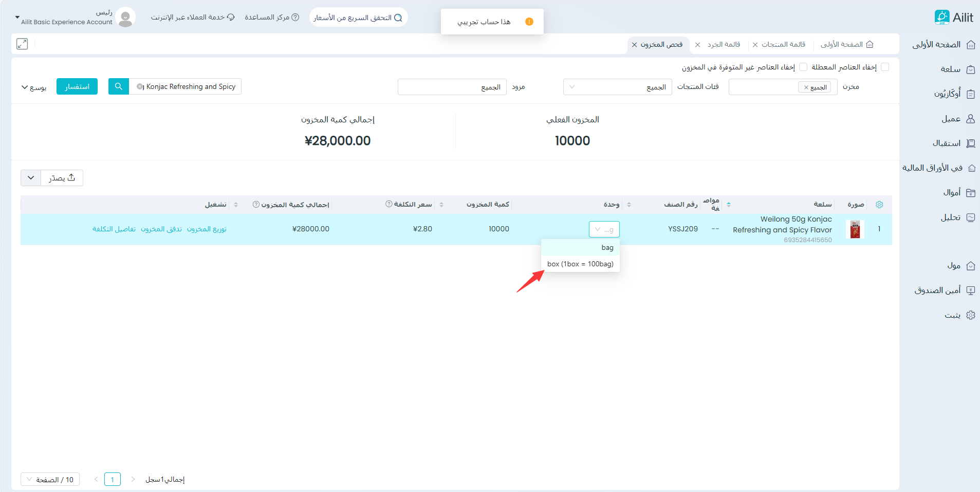Click the customer person sidebar icon

[970, 119]
